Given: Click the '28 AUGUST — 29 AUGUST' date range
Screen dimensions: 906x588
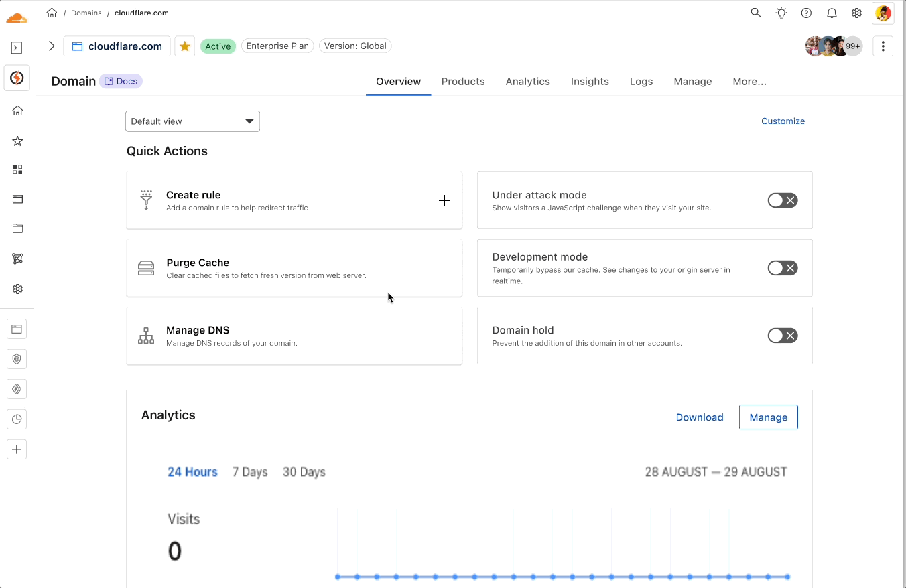Looking at the screenshot, I should [716, 472].
